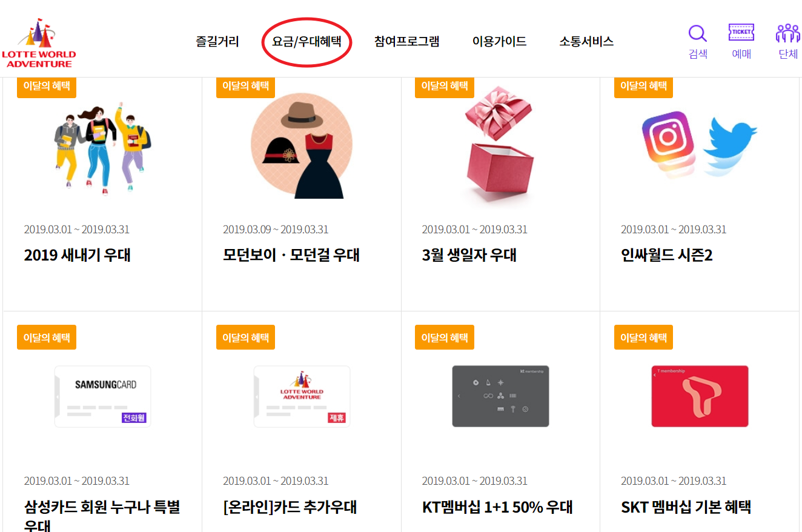The image size is (802, 532).
Task: Click the Lotte World partner card image
Action: 302,396
